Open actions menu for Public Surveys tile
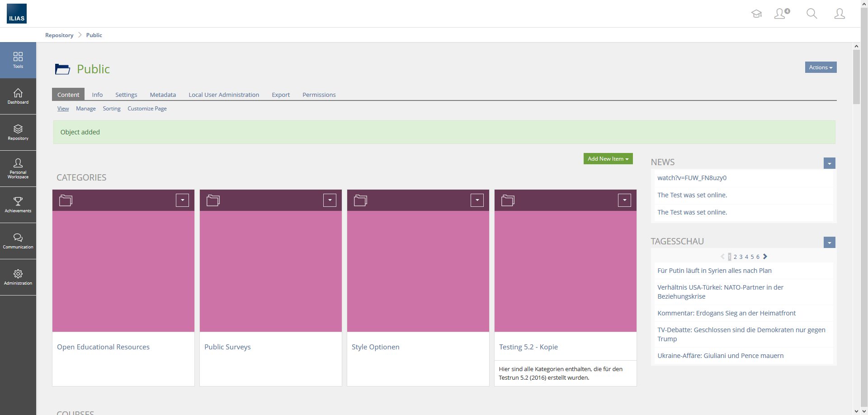This screenshot has width=868, height=415. [330, 200]
